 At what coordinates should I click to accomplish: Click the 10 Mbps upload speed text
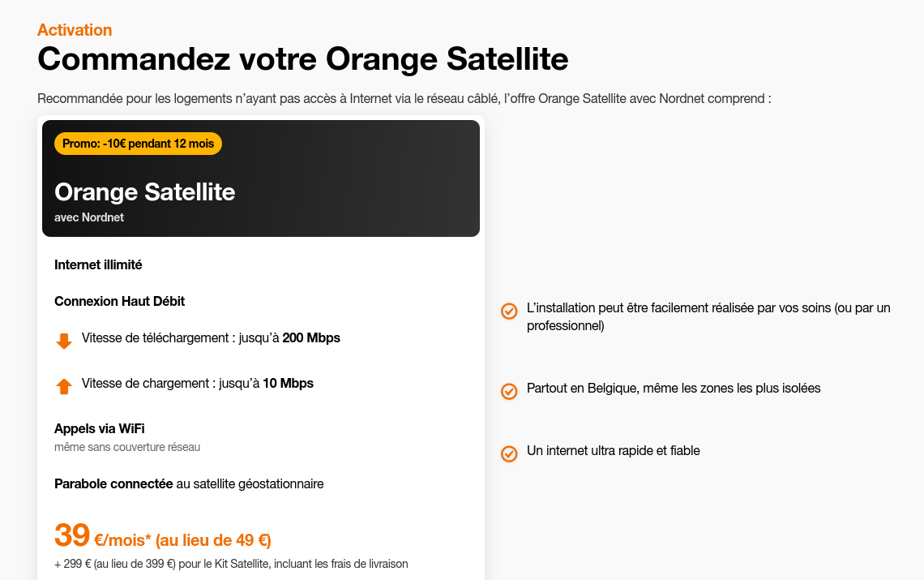pyautogui.click(x=288, y=383)
